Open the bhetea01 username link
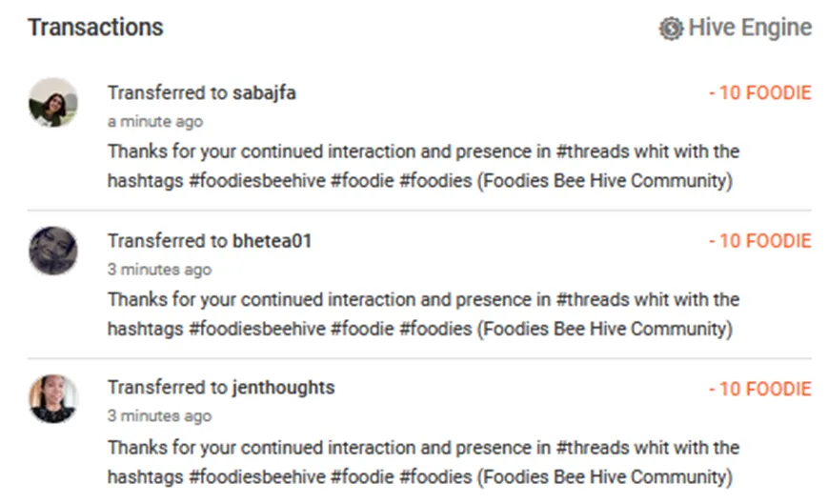 click(272, 241)
